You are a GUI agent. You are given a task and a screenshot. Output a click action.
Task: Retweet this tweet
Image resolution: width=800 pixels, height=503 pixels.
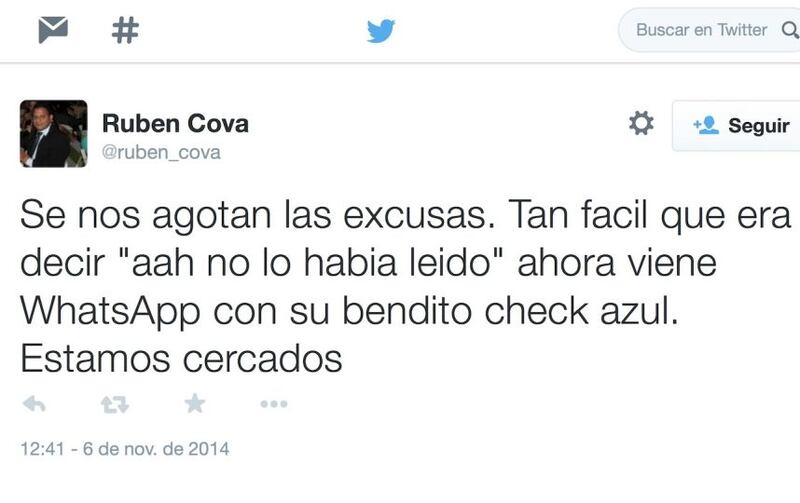coord(115,405)
